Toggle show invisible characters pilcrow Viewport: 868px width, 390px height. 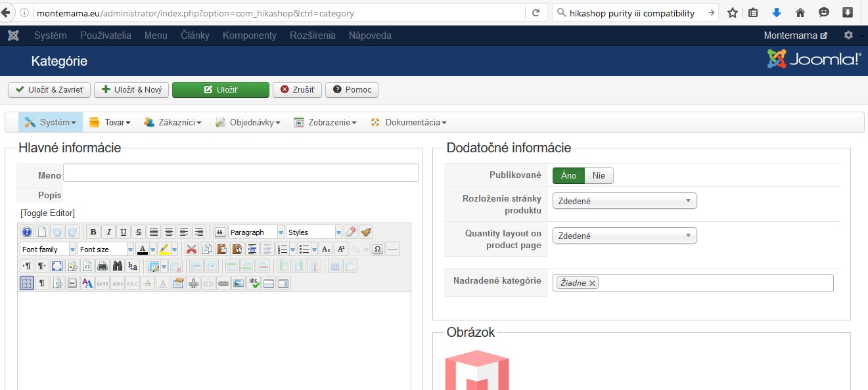tap(42, 284)
